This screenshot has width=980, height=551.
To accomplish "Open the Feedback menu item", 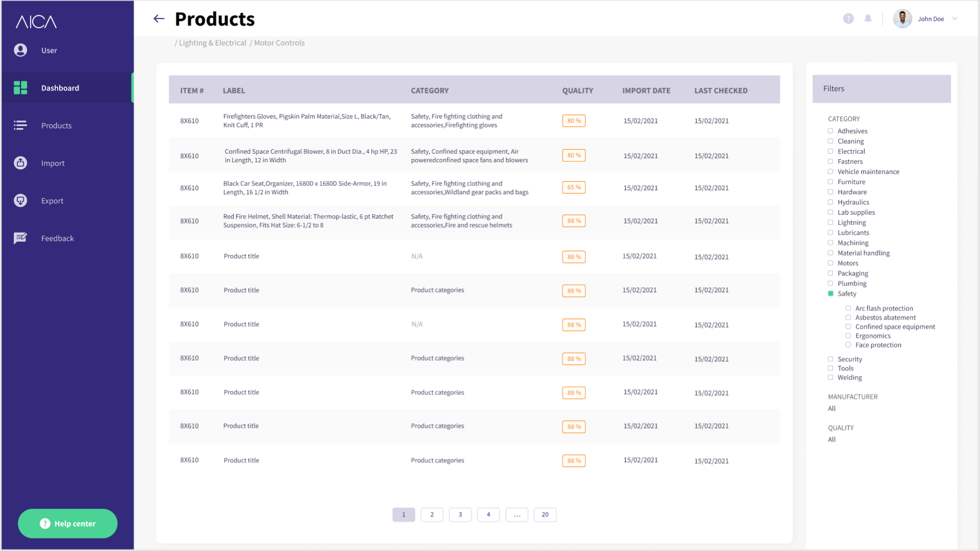I will click(x=57, y=238).
